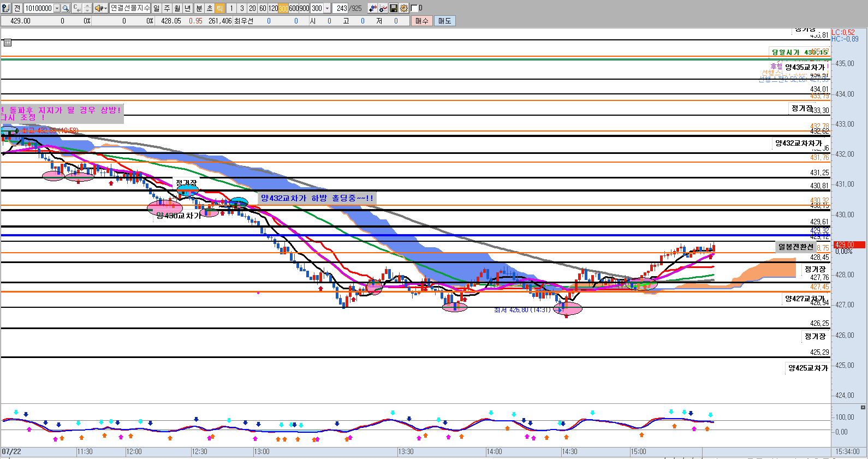Click the 양435교차가 price line label
868x459 pixels.
click(805, 67)
